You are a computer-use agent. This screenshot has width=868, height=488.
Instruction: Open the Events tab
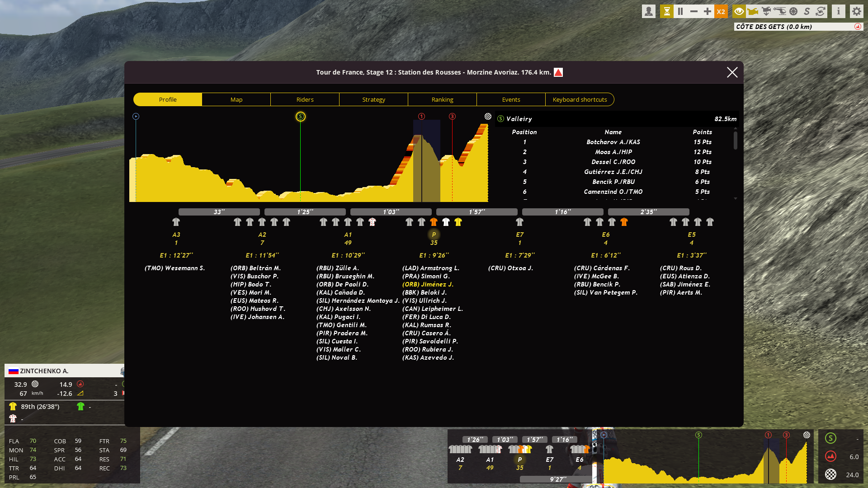(x=511, y=99)
